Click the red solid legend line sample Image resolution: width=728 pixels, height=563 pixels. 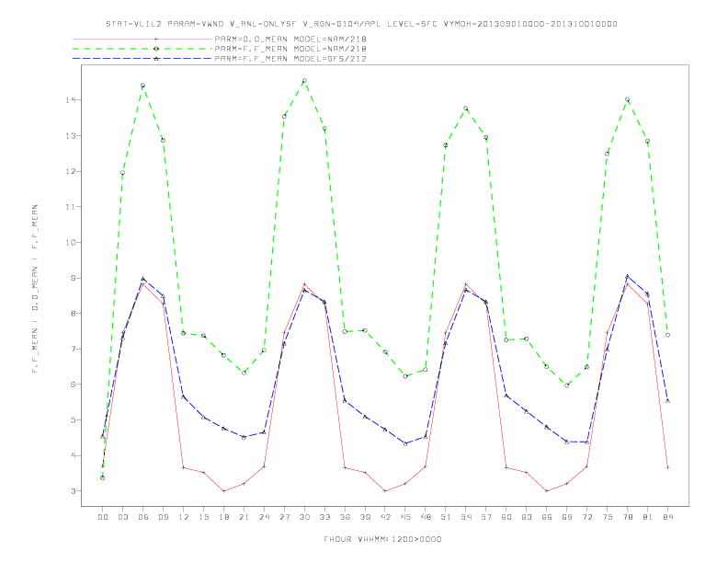point(142,39)
